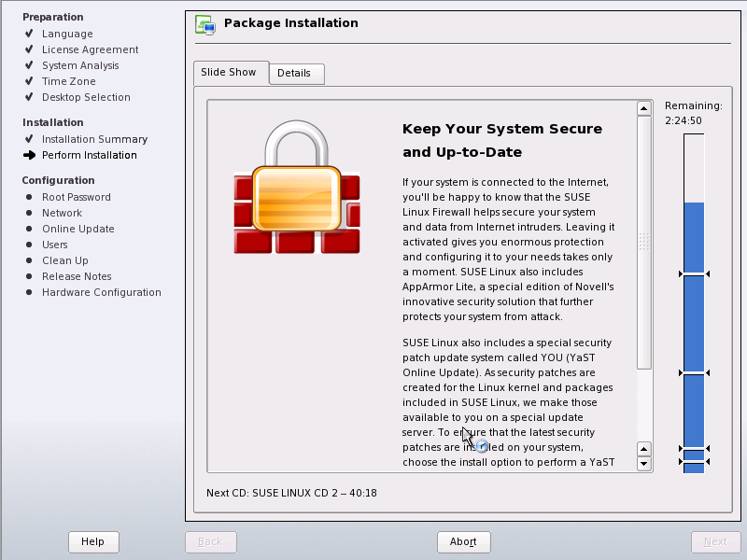
Task: Select the Root Password step label
Action: point(77,197)
